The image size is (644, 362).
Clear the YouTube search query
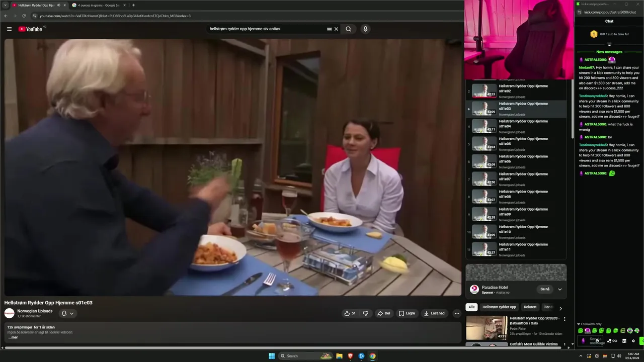[336, 29]
